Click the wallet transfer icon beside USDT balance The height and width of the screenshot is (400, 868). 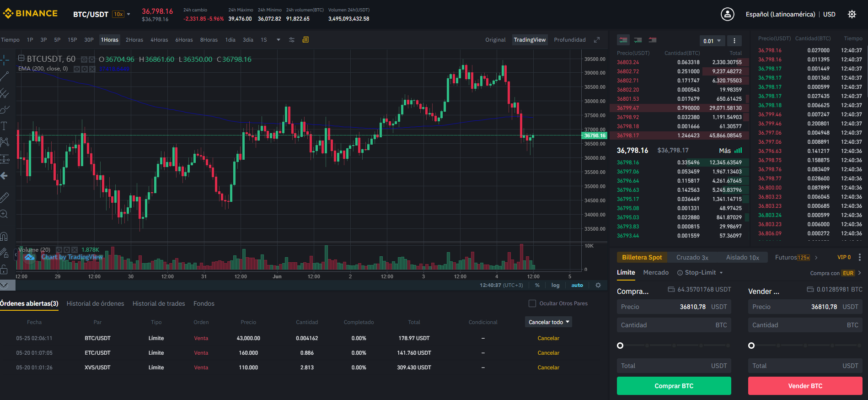coord(671,289)
